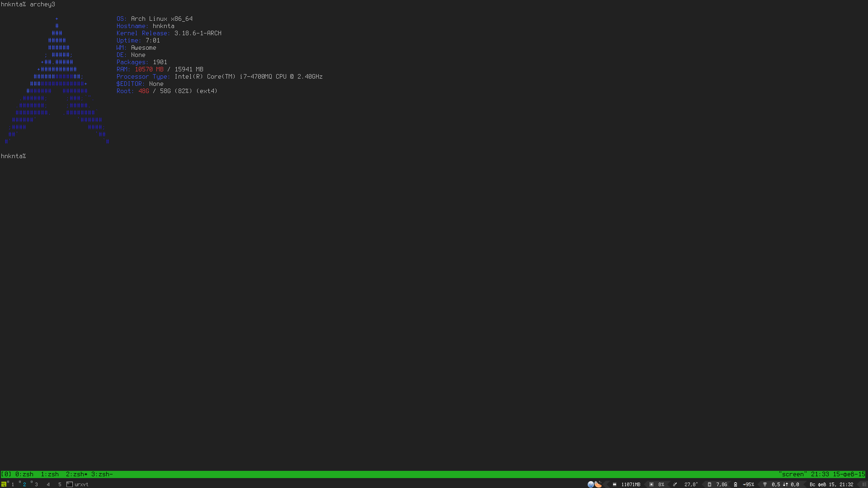Select tmux window 1:zsh
868x488 pixels.
point(50,474)
